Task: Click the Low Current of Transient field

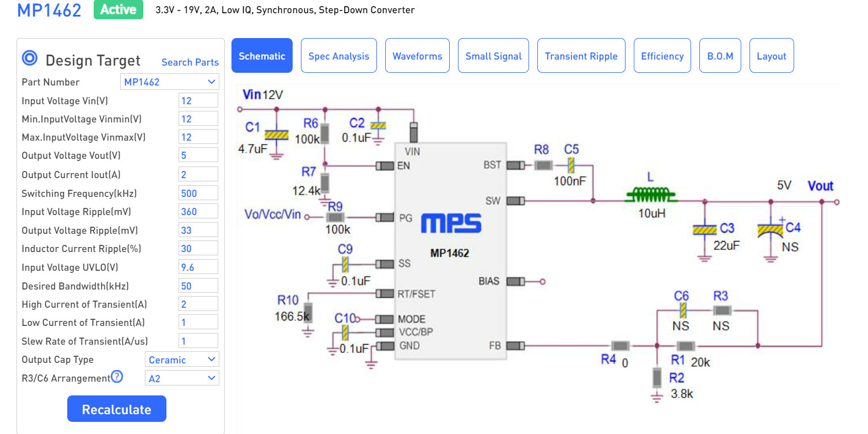Action: tap(198, 322)
